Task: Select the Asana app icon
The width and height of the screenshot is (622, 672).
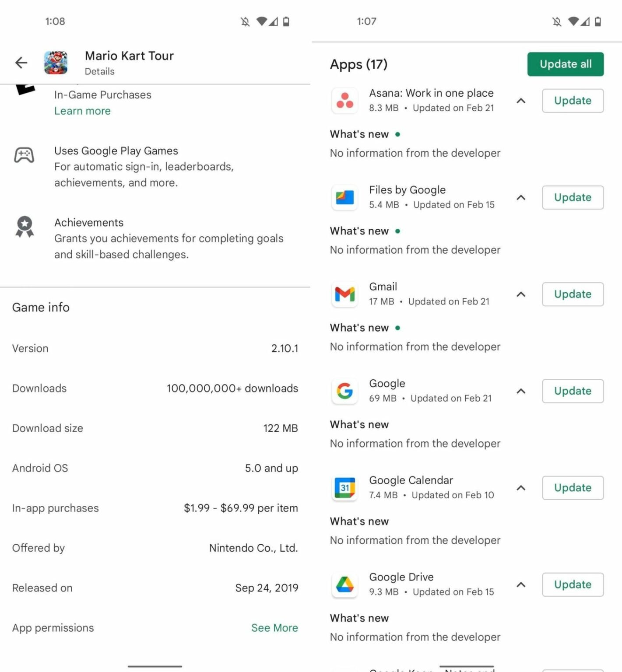Action: [344, 101]
